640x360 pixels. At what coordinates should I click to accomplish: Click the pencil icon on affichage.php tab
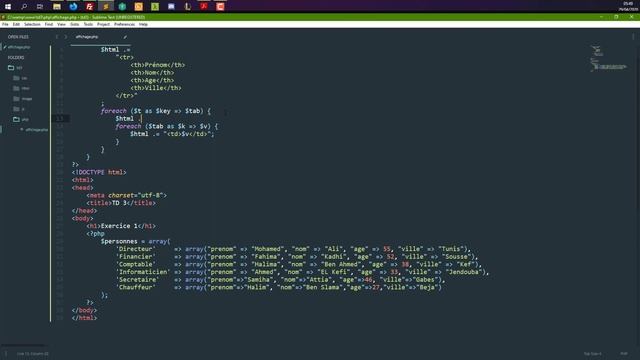click(125, 37)
